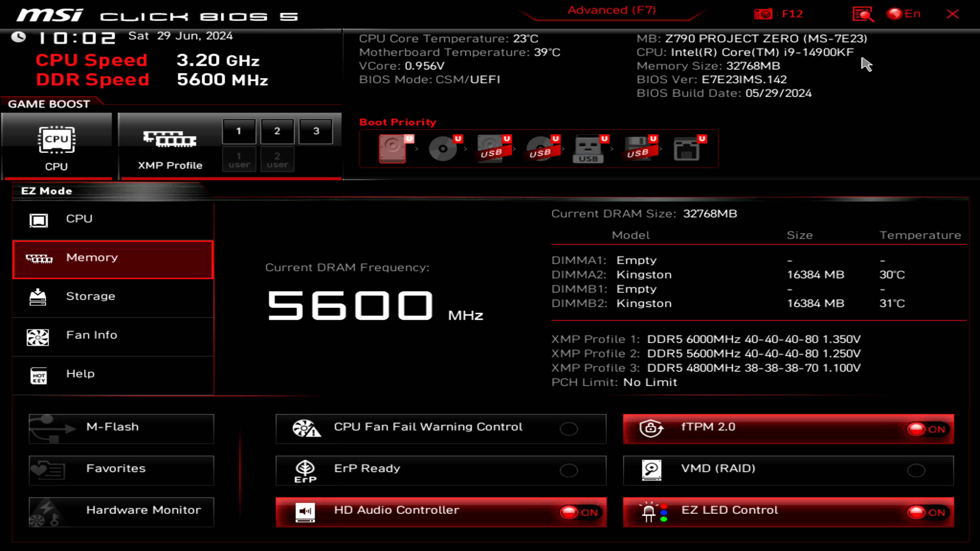This screenshot has height=551, width=980.
Task: Click the CPU icon in sidebar
Action: pos(38,218)
